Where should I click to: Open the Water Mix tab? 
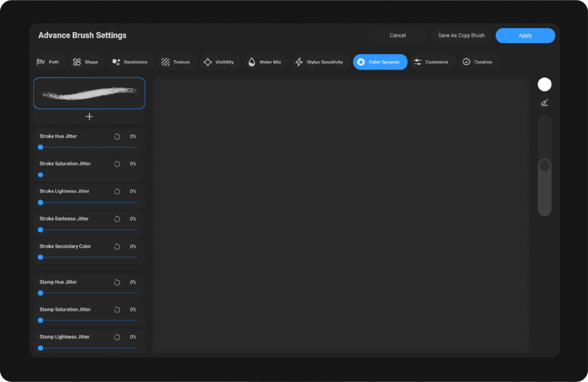tap(264, 62)
